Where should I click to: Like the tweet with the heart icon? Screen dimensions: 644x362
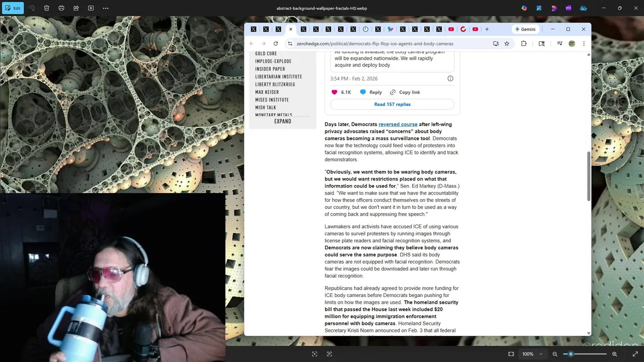point(334,92)
